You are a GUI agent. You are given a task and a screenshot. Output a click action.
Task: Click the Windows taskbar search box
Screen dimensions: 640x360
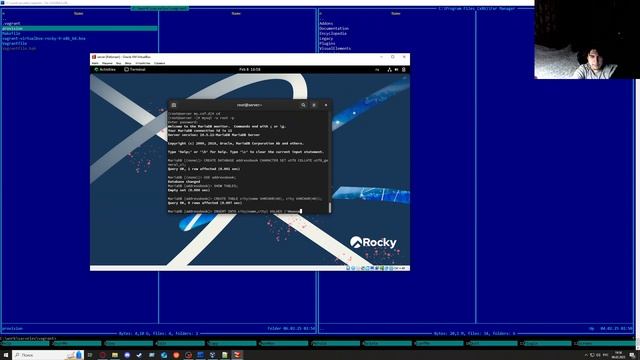48,355
